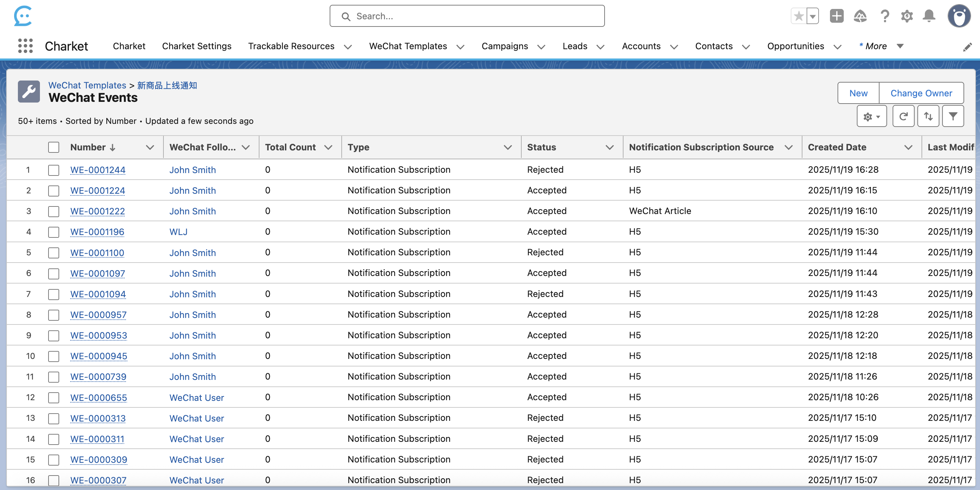Image resolution: width=980 pixels, height=490 pixels.
Task: Click the Help question mark icon
Action: pos(884,16)
